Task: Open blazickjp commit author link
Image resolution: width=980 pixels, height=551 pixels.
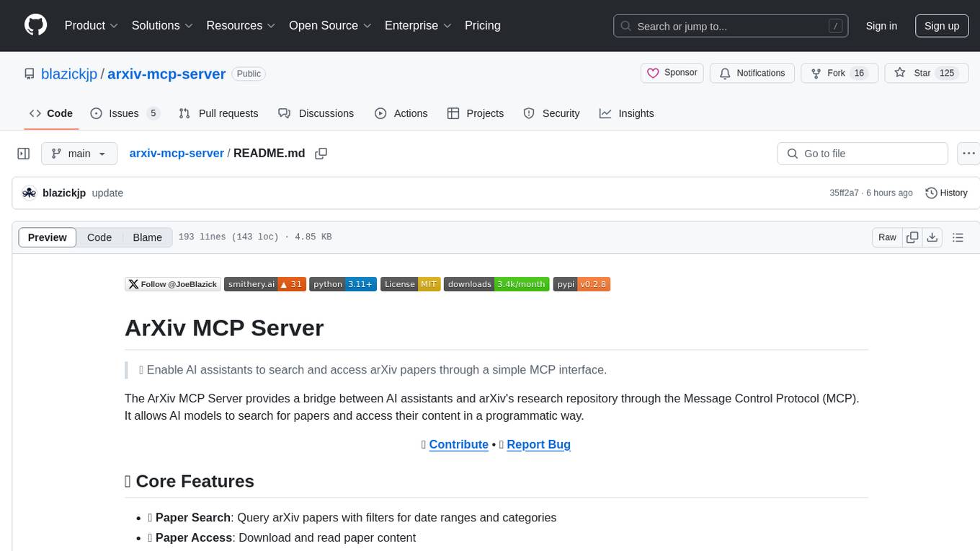Action: 64,193
